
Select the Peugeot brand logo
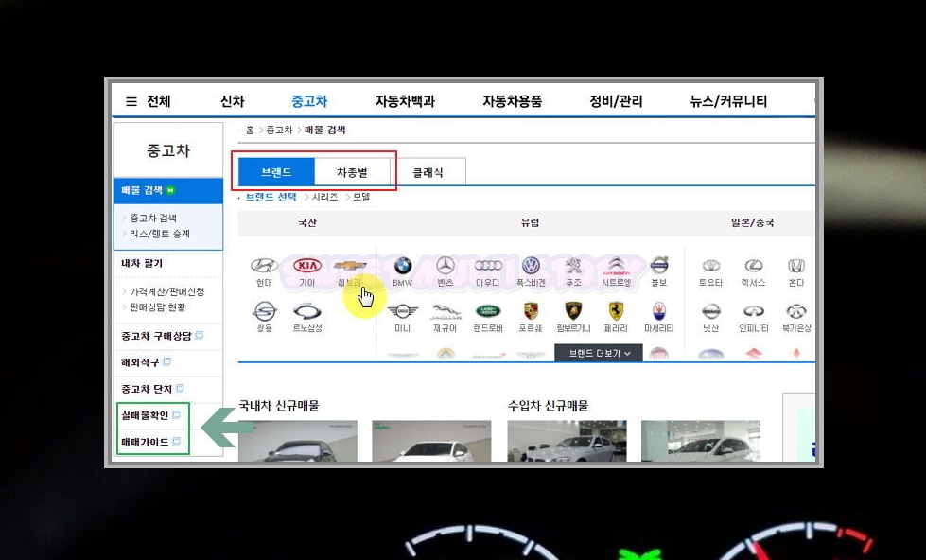573,265
